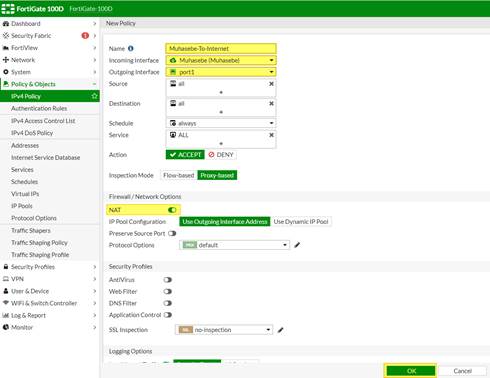The height and width of the screenshot is (378, 490).
Task: Enable the Web Filter toggle
Action: [x=168, y=291]
